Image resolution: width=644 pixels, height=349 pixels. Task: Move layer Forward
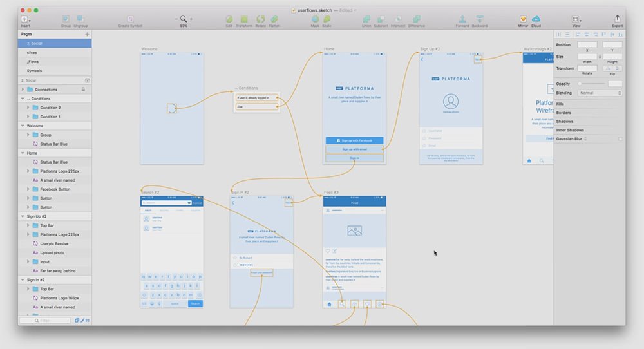[462, 19]
